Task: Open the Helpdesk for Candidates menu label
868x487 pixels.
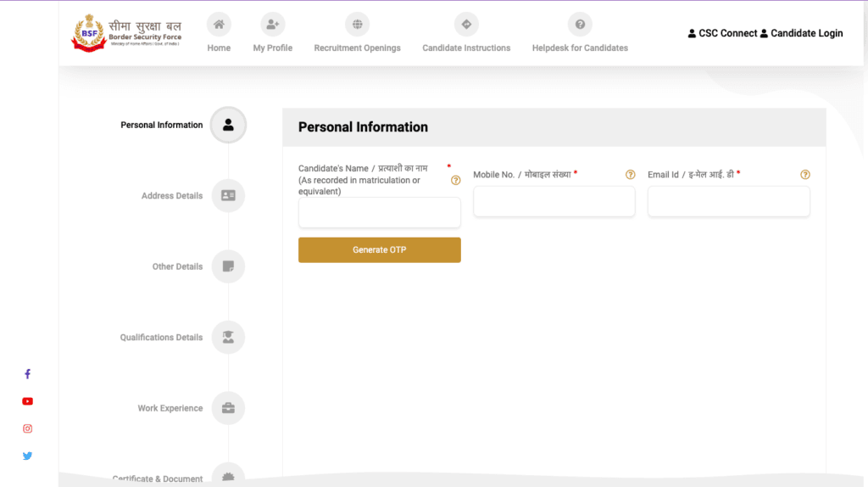Action: coord(580,48)
